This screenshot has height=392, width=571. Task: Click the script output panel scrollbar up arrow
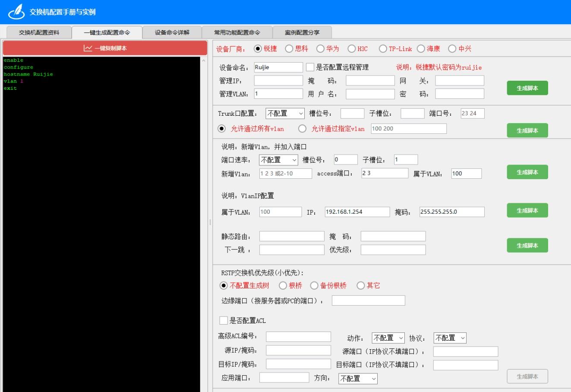204,60
